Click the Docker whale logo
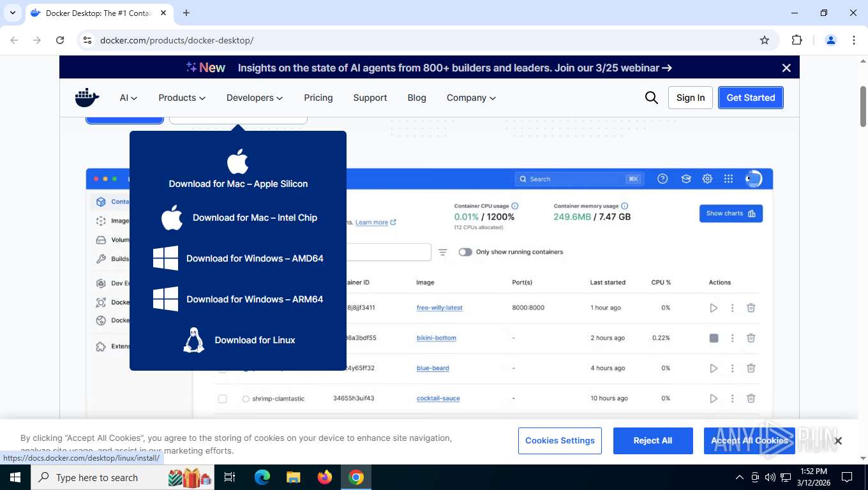Viewport: 868px width, 490px height. (x=87, y=98)
